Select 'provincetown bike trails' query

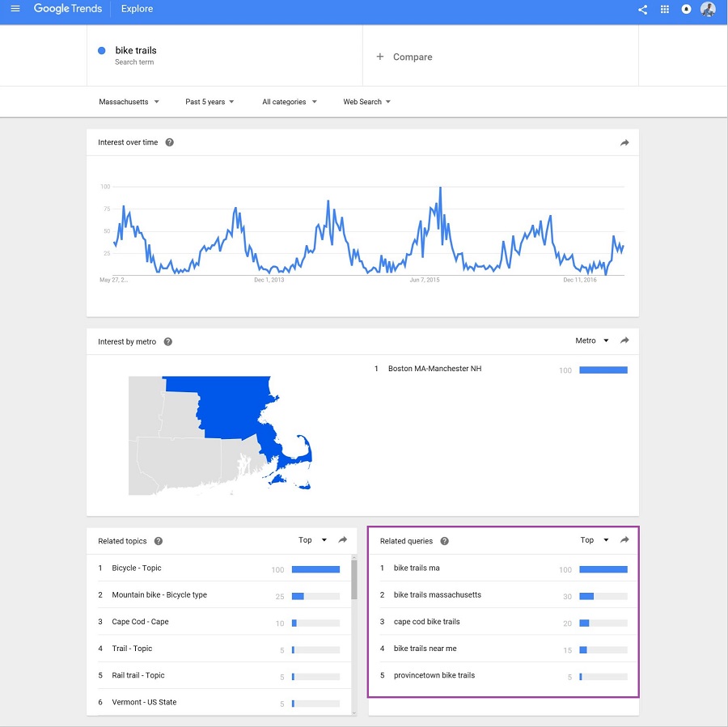503,675
